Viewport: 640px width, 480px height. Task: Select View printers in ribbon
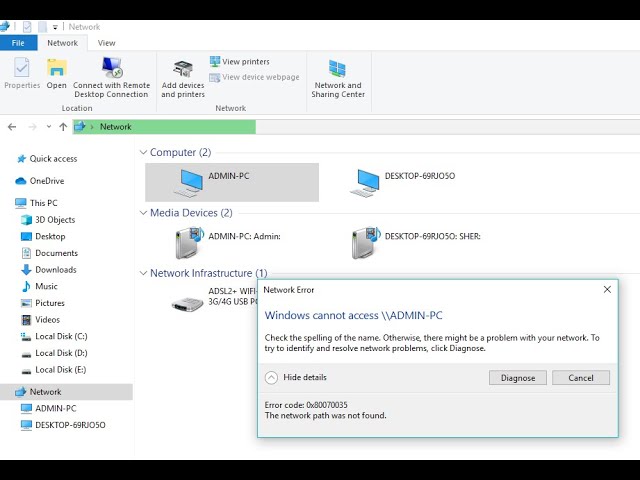click(x=240, y=62)
